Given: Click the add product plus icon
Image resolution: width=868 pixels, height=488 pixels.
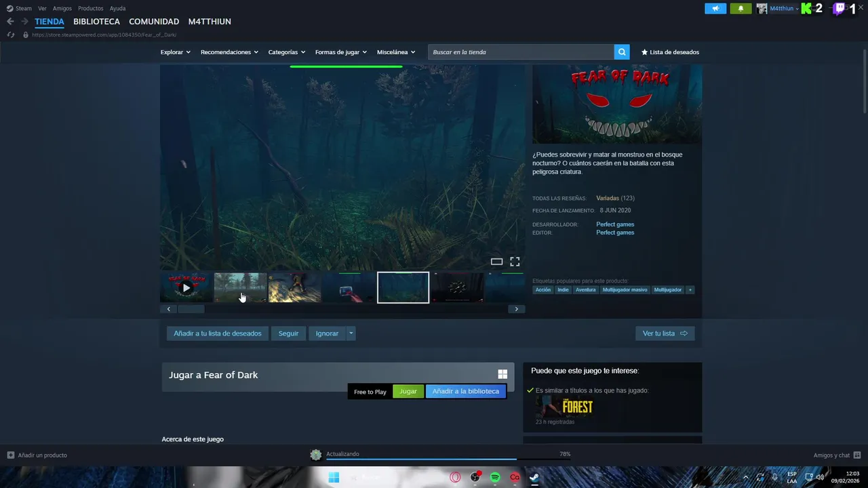Looking at the screenshot, I should 10,455.
